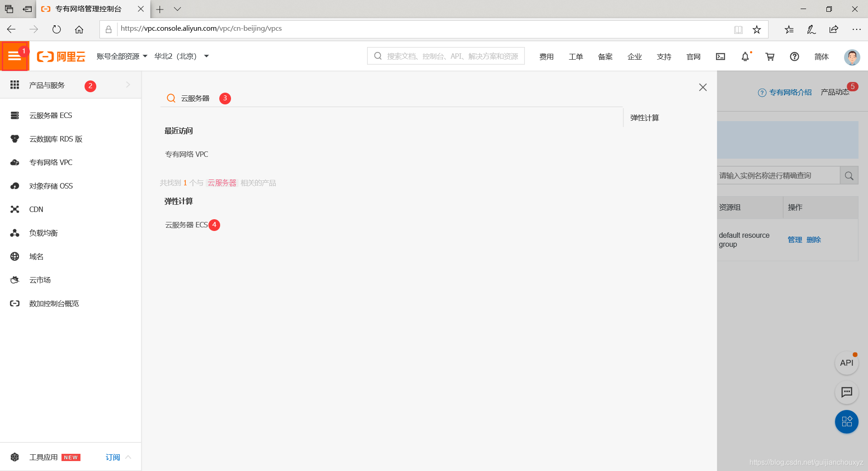Click the OSS storage icon in sidebar
The height and width of the screenshot is (471, 868).
pyautogui.click(x=15, y=186)
